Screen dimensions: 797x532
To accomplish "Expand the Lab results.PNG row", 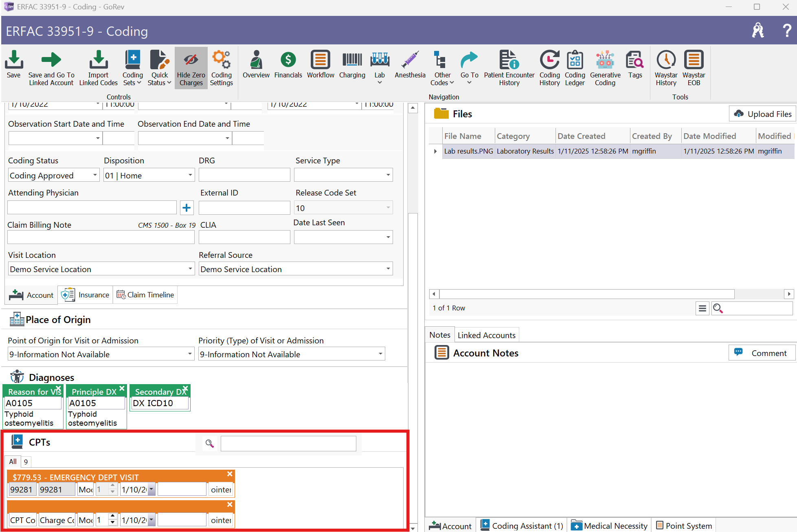I will pos(435,151).
